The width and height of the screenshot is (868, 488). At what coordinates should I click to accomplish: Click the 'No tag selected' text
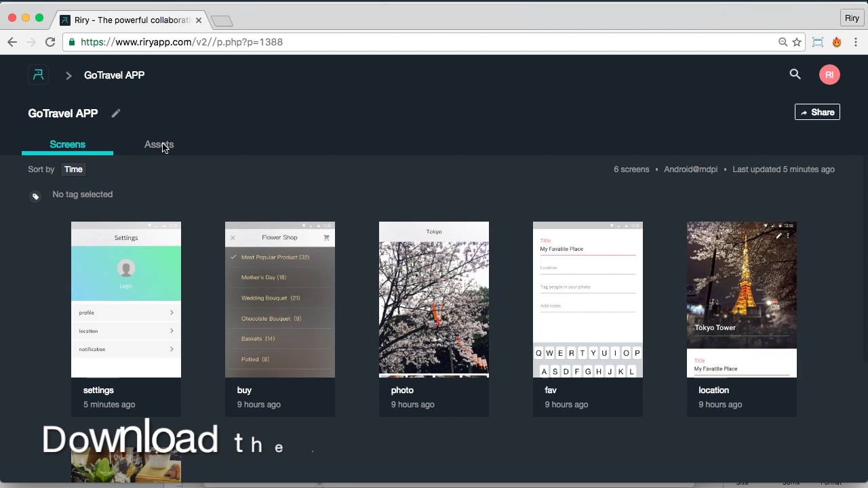click(83, 195)
